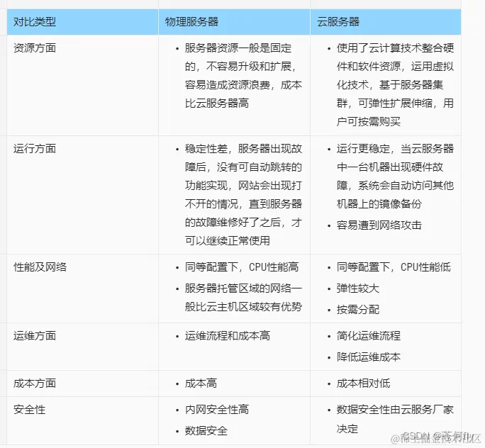Click the 物理服务器 column header
Screen dimensions: 485x448
click(234, 22)
